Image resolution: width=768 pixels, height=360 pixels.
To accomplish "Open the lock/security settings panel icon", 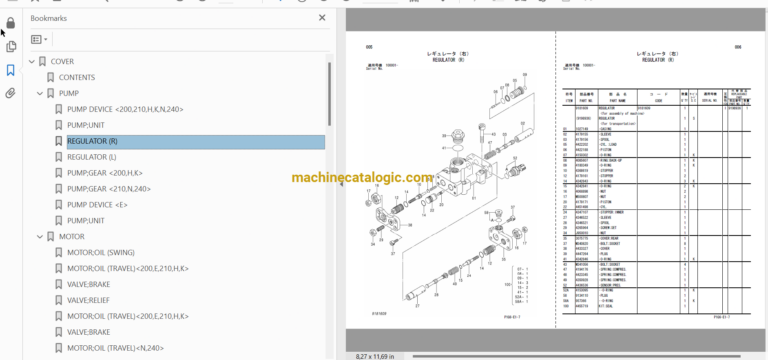I will click(x=11, y=23).
